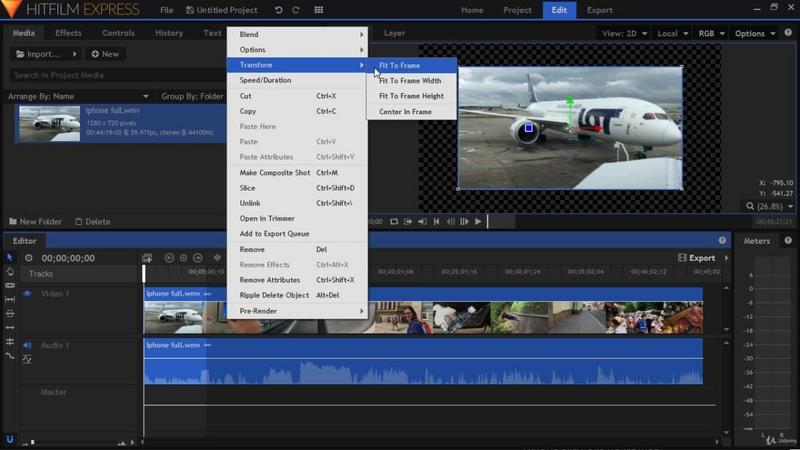
Task: Click the Home screen tab
Action: [x=472, y=10]
